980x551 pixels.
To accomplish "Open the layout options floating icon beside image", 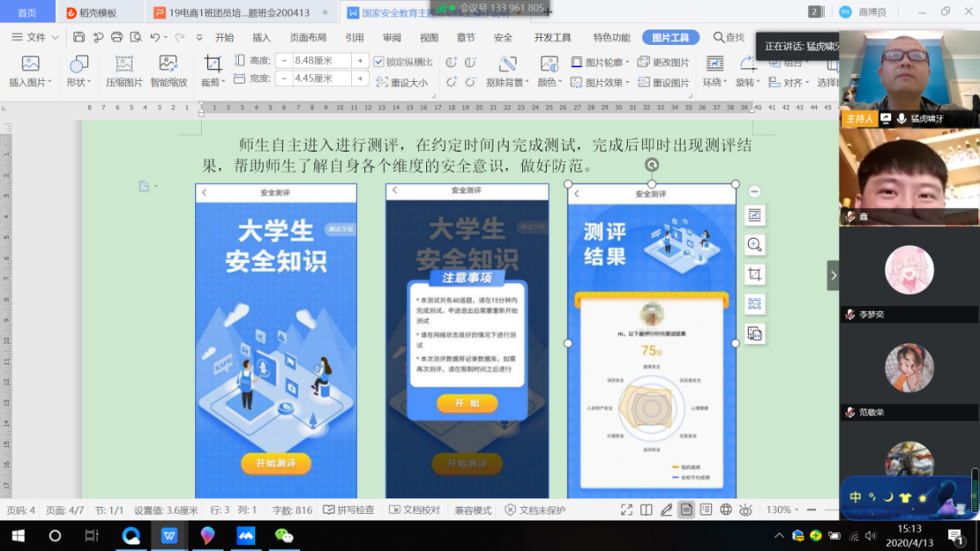I will pos(755,216).
